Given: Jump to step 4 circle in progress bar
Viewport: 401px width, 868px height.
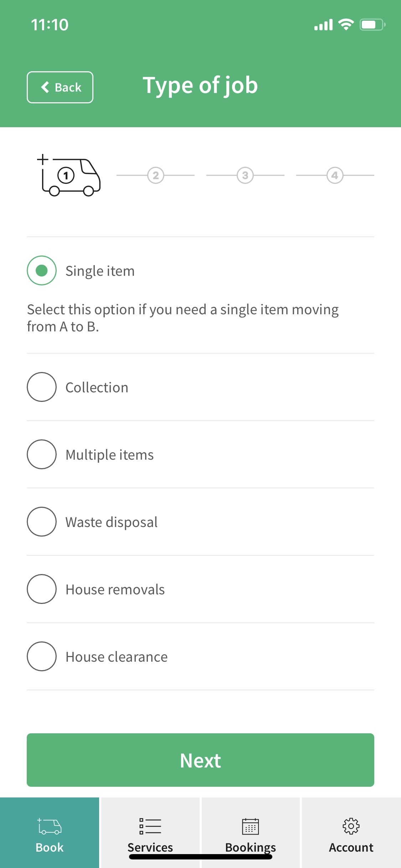Looking at the screenshot, I should [x=335, y=175].
